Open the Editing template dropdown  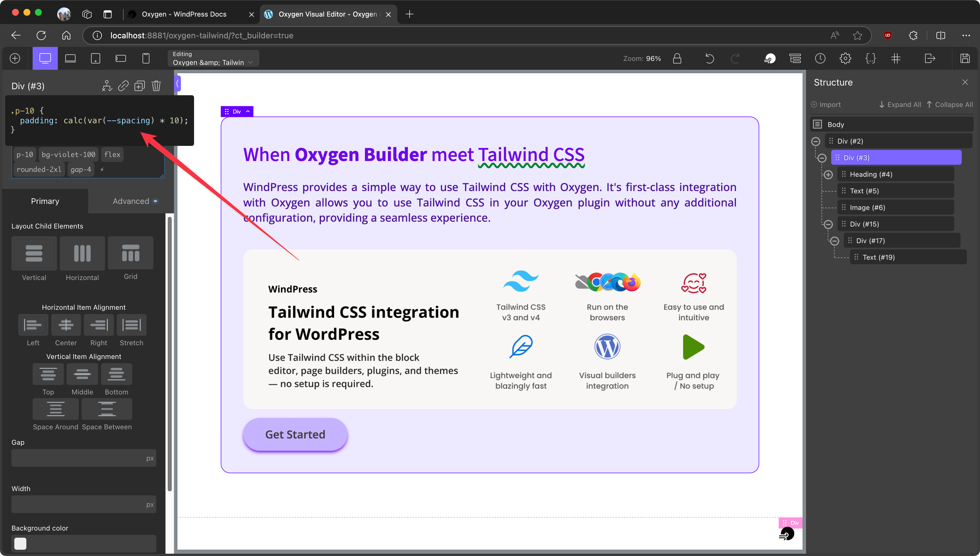click(x=213, y=58)
